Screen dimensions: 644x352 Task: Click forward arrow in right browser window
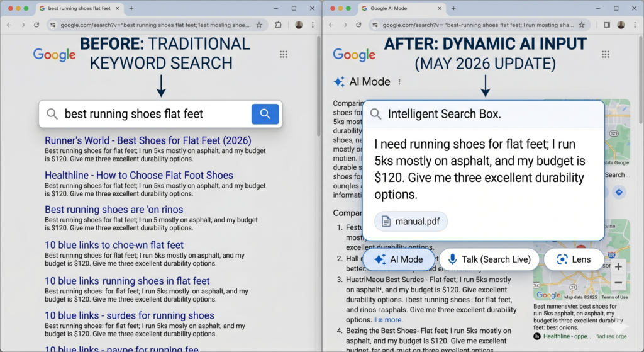tap(345, 25)
